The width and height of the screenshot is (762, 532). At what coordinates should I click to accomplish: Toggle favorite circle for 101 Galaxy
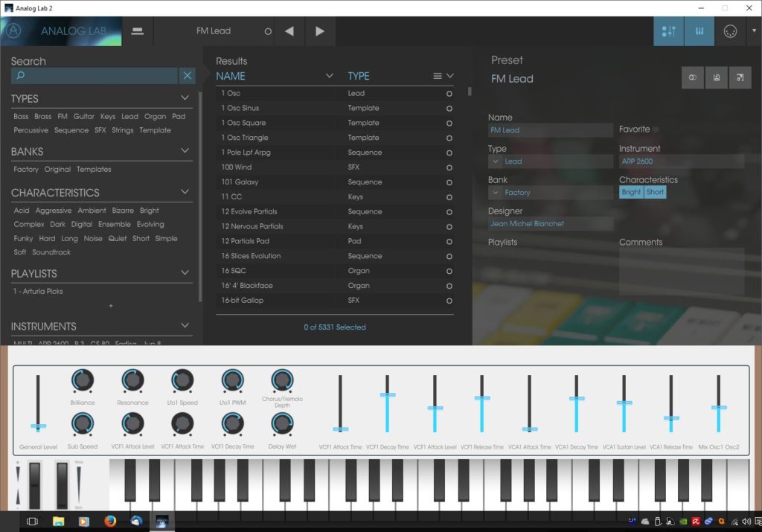click(x=449, y=183)
